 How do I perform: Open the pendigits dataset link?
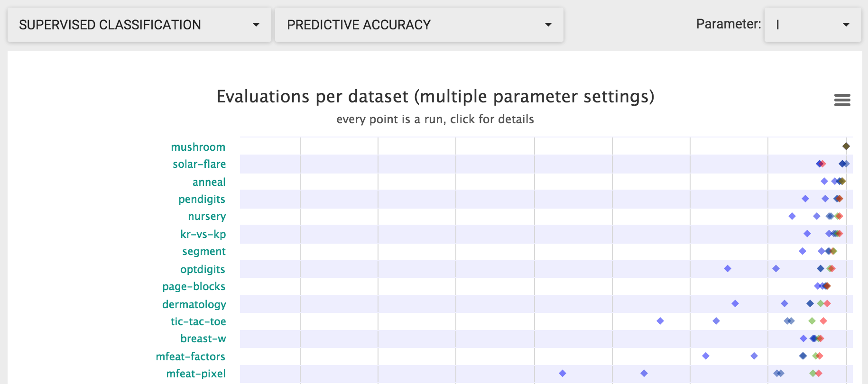(202, 199)
